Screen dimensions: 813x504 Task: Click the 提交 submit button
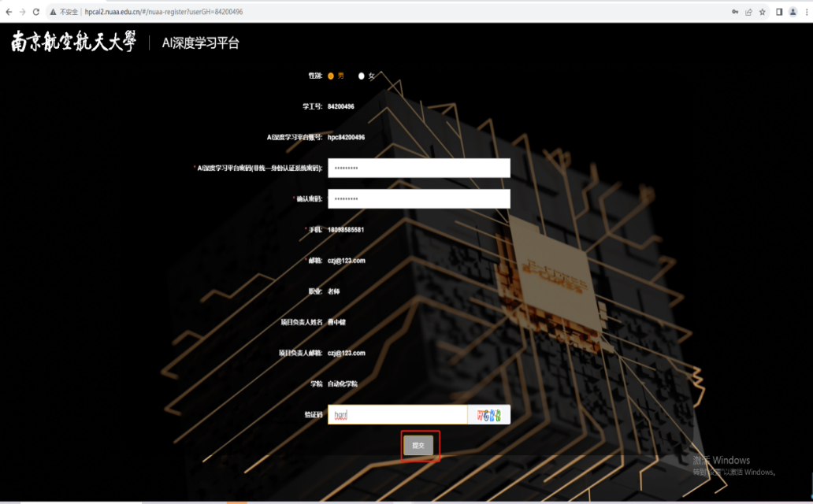(419, 446)
